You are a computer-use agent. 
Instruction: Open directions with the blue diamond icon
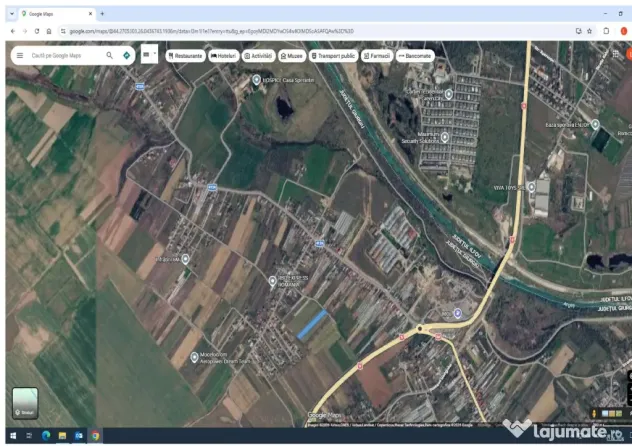[127, 55]
